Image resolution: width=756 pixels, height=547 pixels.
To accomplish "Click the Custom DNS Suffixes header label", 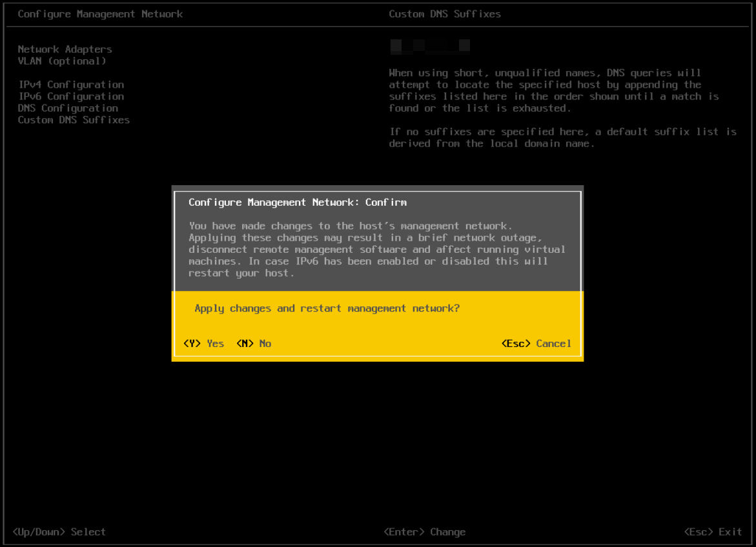I will (x=445, y=14).
